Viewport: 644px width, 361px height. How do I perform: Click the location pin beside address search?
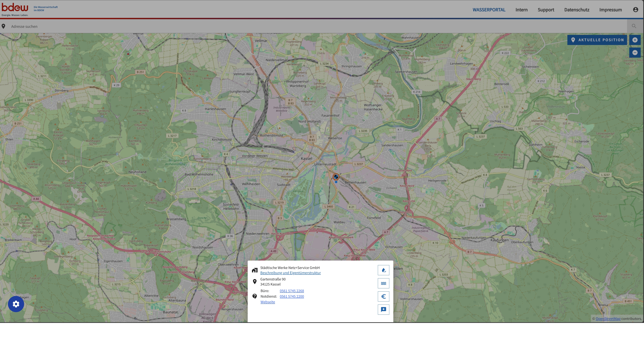coord(4,26)
